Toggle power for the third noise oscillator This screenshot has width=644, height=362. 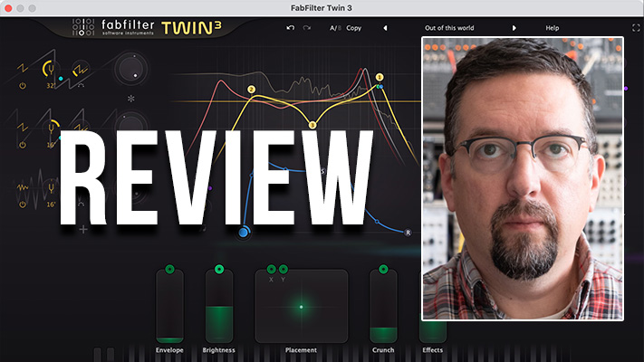23,205
